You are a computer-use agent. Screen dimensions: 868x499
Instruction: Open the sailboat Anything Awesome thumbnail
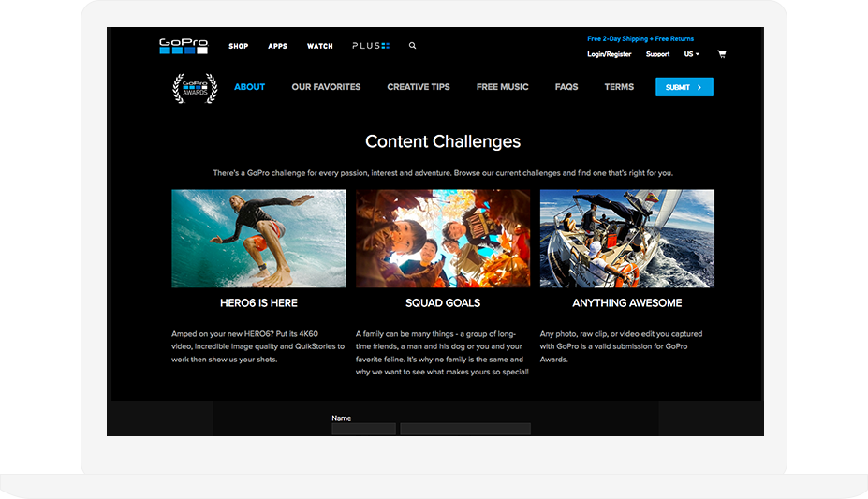point(627,239)
